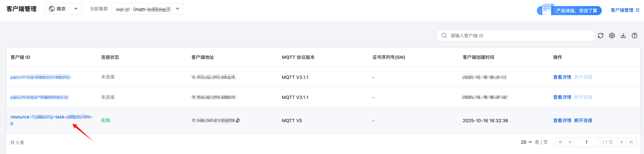Click the next page arrow

tap(622, 142)
